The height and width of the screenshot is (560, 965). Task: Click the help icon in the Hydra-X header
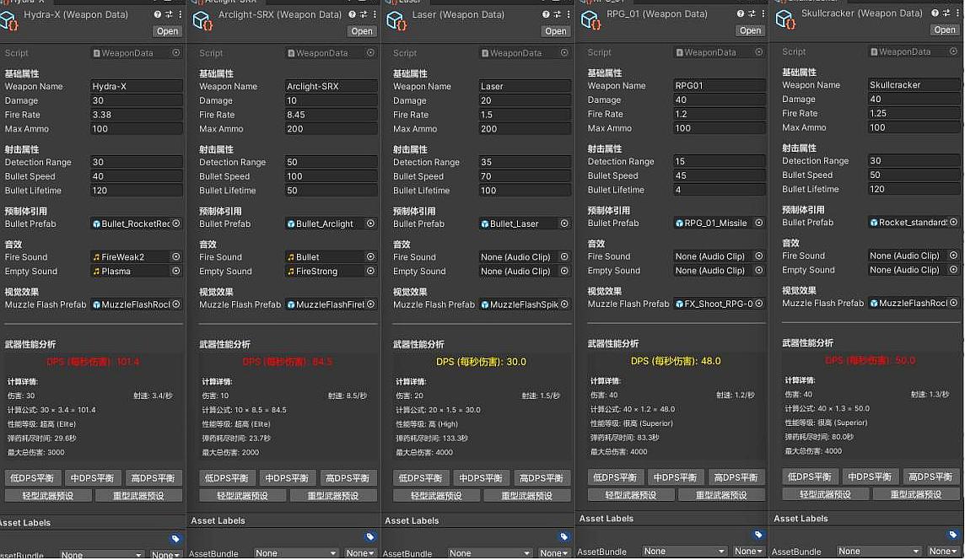pyautogui.click(x=158, y=14)
